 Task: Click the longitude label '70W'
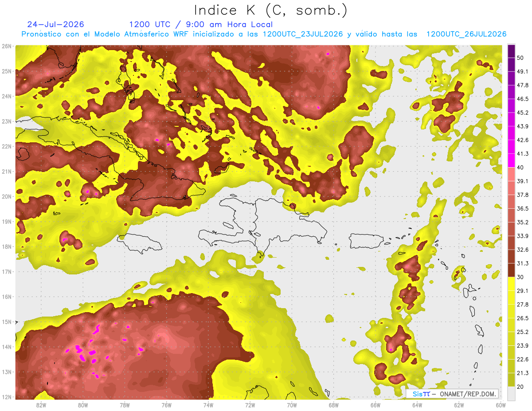click(x=292, y=405)
